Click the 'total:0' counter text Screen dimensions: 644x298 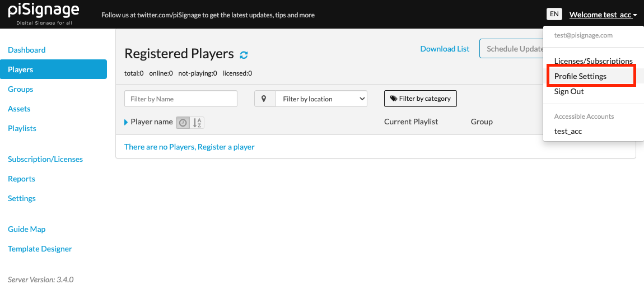tap(134, 73)
